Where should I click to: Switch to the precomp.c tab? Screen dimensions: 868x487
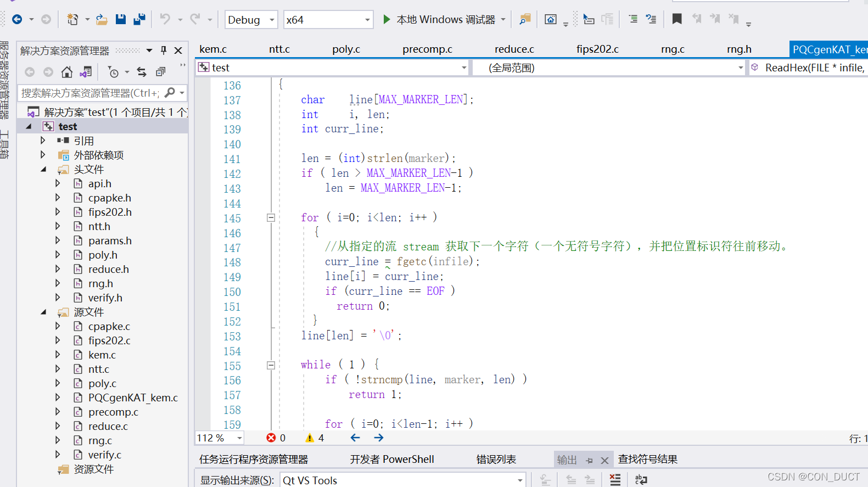tap(427, 49)
